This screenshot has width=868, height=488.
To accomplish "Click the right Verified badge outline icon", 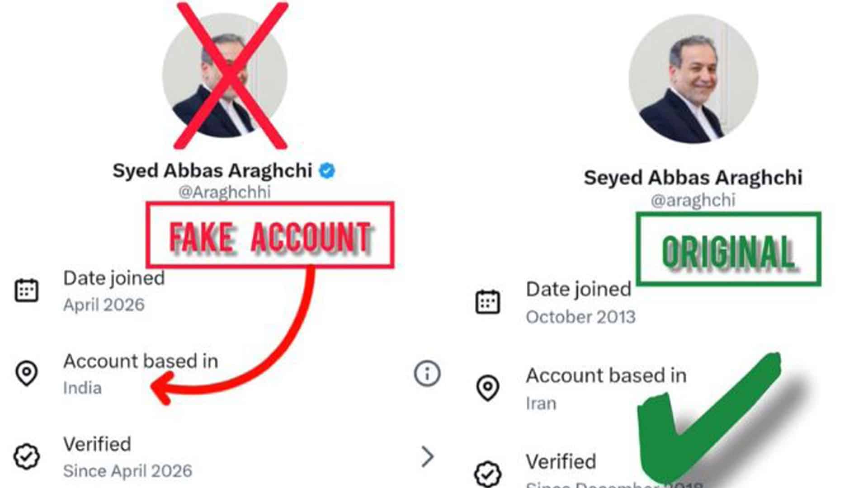I will tap(488, 474).
